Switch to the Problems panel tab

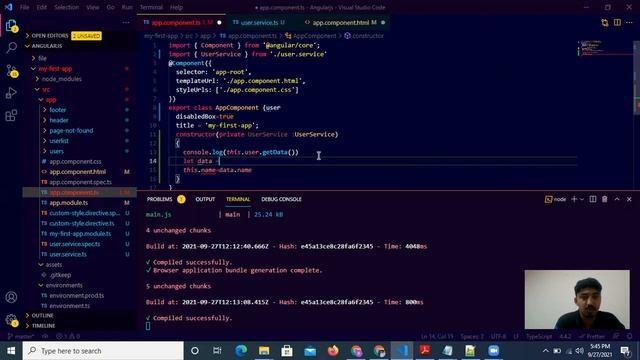tap(160, 199)
